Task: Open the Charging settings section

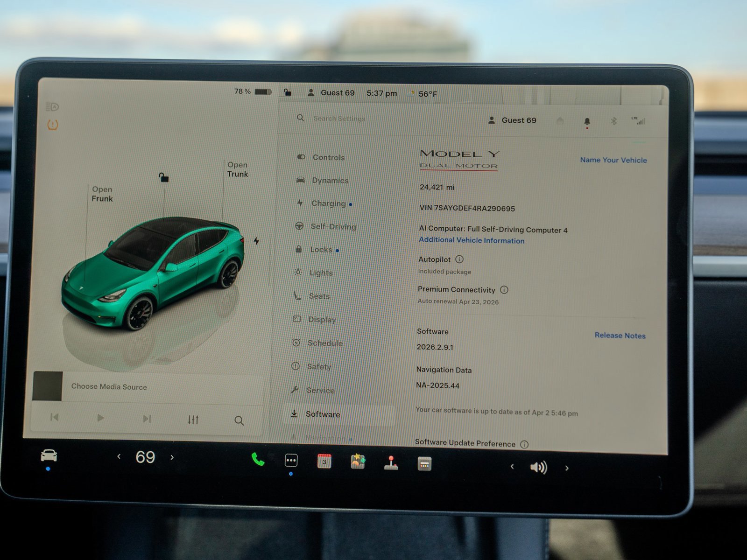Action: tap(329, 203)
